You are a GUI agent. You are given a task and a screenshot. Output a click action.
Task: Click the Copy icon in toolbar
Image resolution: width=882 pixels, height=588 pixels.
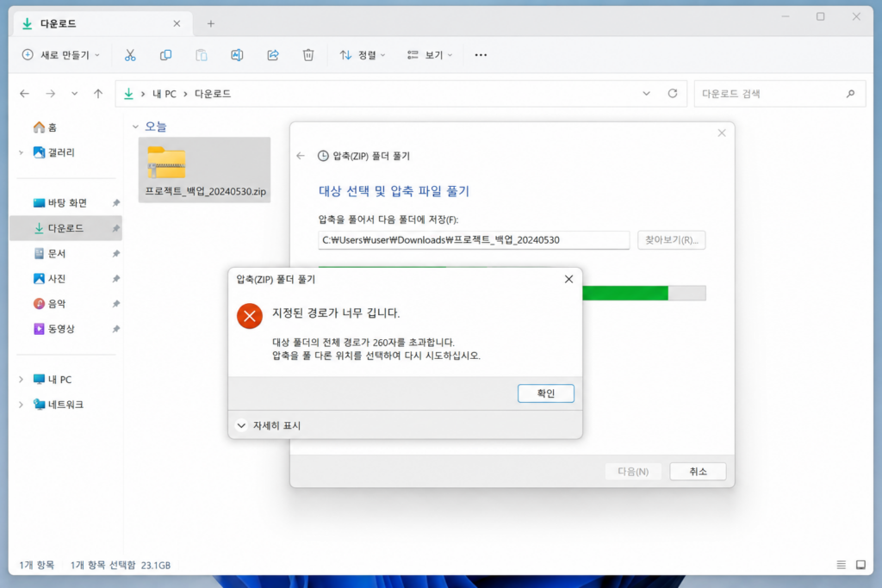(165, 55)
